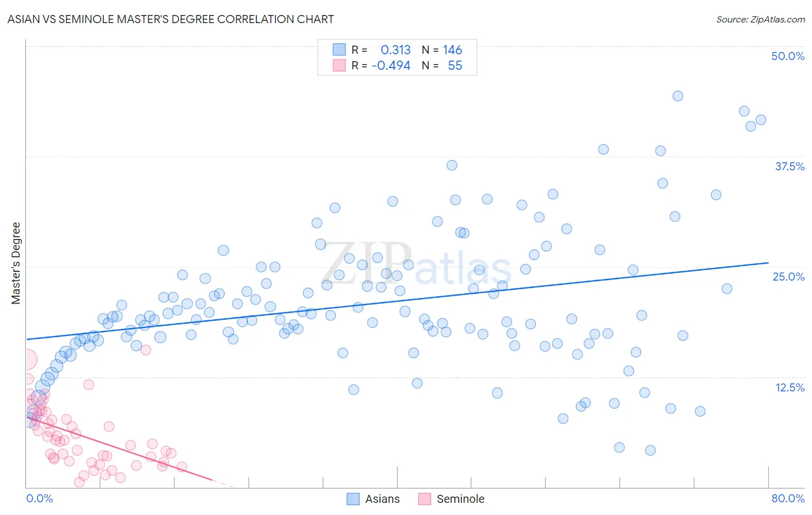Image resolution: width=812 pixels, height=515 pixels.
Task: Click the chart title text
Action: pyautogui.click(x=170, y=19)
